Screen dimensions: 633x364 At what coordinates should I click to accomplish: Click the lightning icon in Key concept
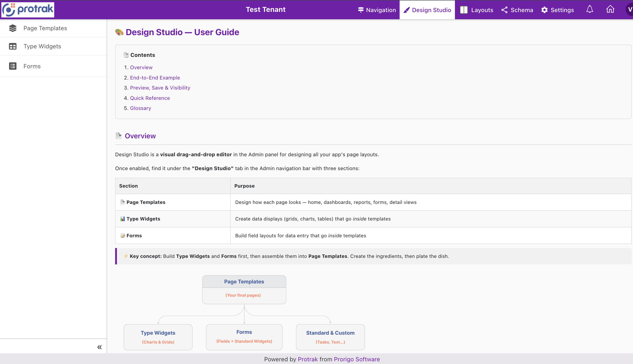(x=126, y=256)
